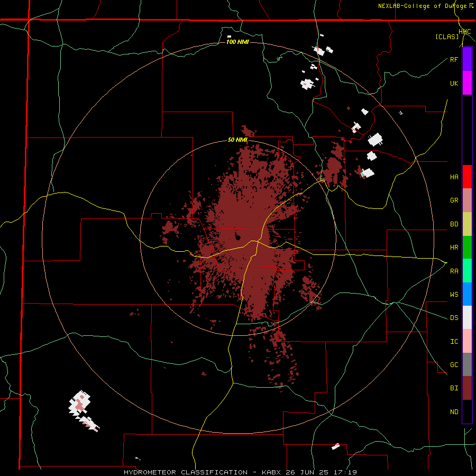Viewport: 476px width, 476px height.
Task: Click the IC pink legend swatch
Action: click(x=467, y=341)
